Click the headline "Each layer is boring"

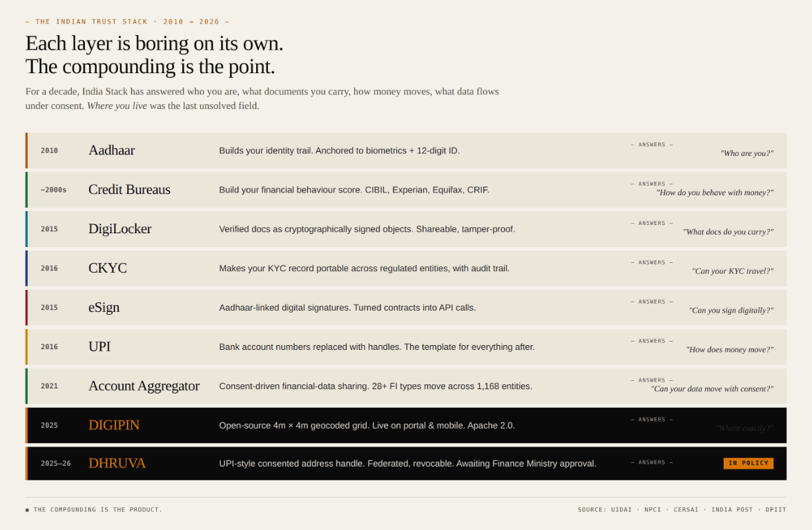point(155,43)
